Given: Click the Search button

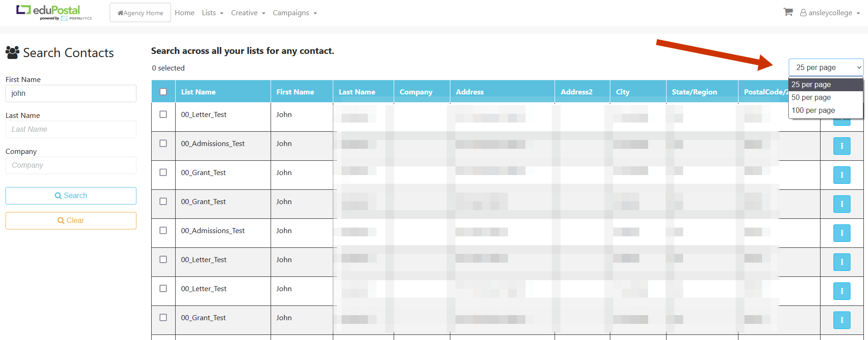Looking at the screenshot, I should pyautogui.click(x=71, y=196).
